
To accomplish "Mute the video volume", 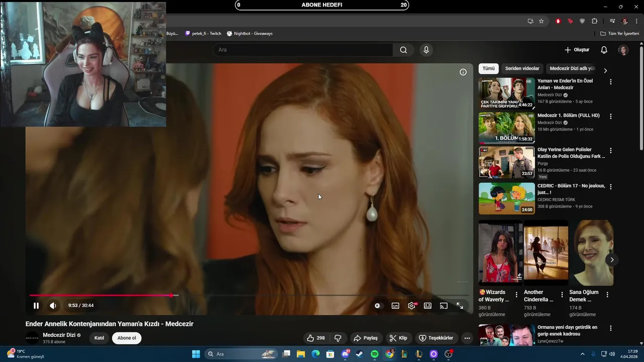I will [53, 306].
